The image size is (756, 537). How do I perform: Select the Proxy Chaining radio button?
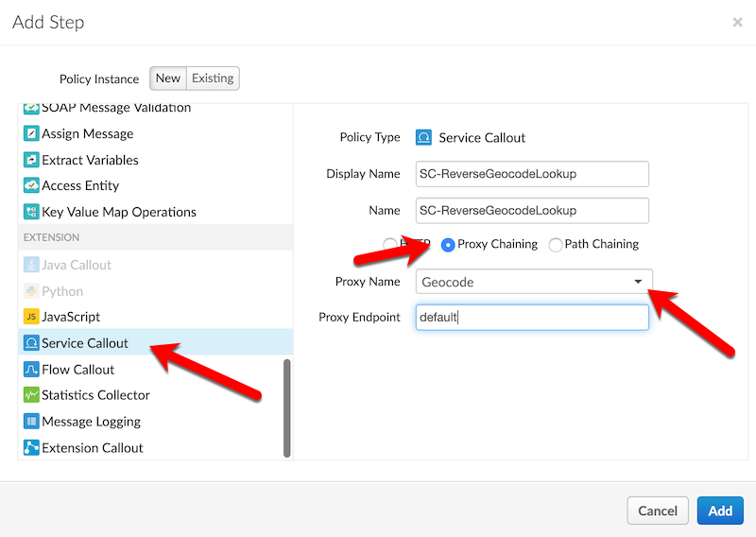tap(448, 245)
